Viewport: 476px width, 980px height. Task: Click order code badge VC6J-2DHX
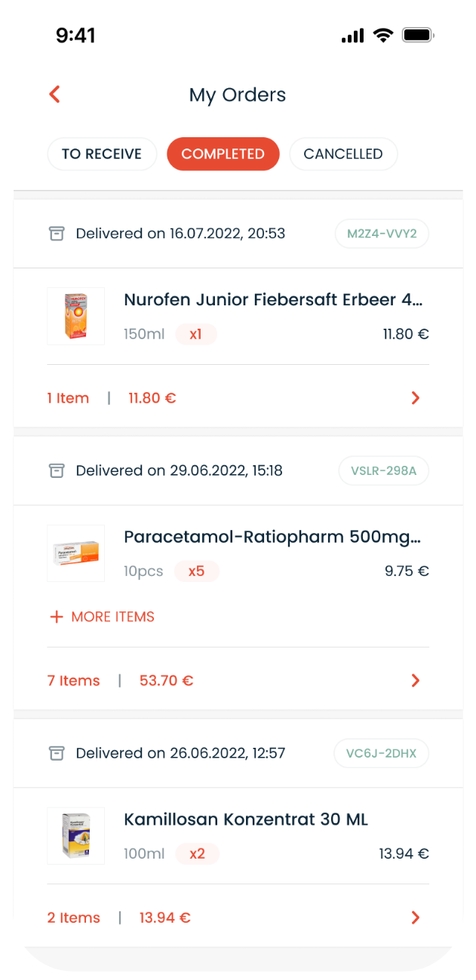[x=381, y=753]
